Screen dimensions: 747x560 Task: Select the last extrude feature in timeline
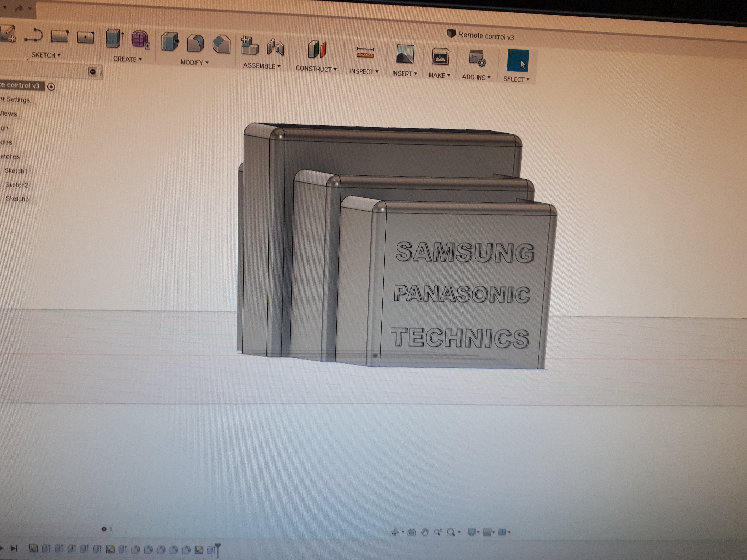211,550
